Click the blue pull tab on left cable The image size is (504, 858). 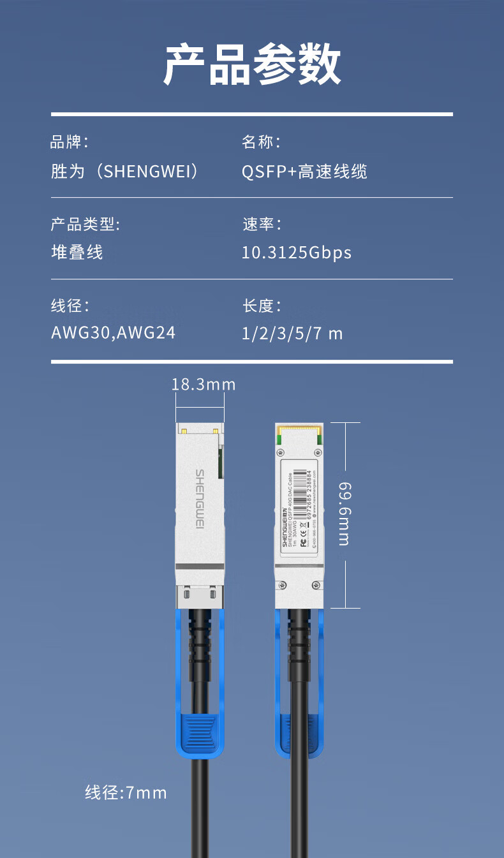tap(199, 735)
